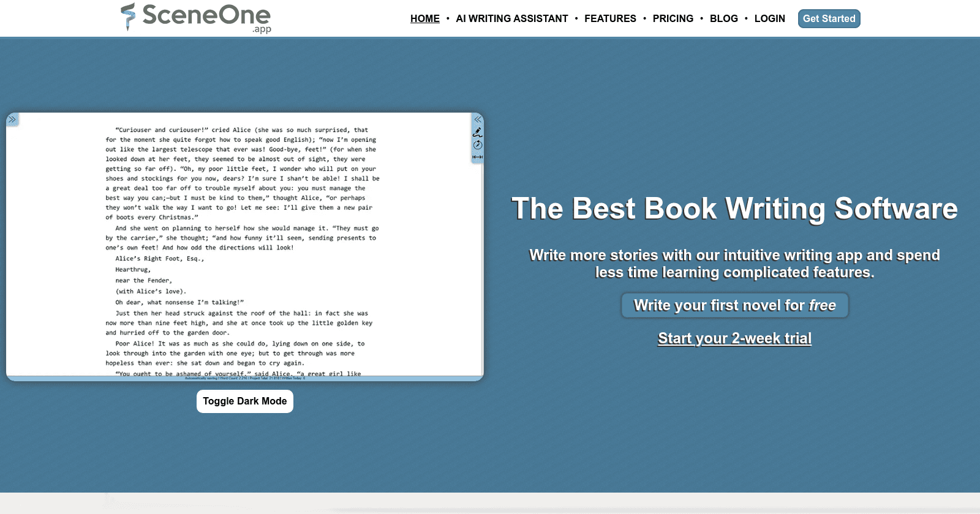The height and width of the screenshot is (514, 980).
Task: Toggle Dark Mode for the editor preview
Action: tap(245, 401)
